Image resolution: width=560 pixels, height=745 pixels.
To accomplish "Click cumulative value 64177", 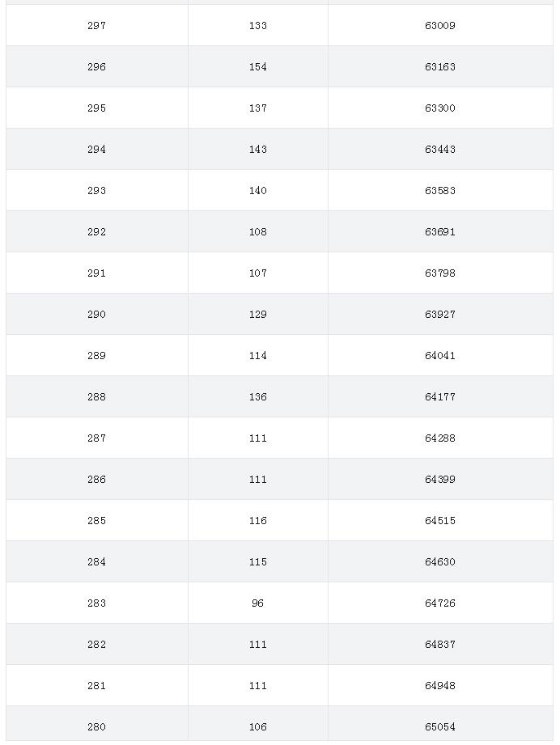I will pyautogui.click(x=440, y=396).
